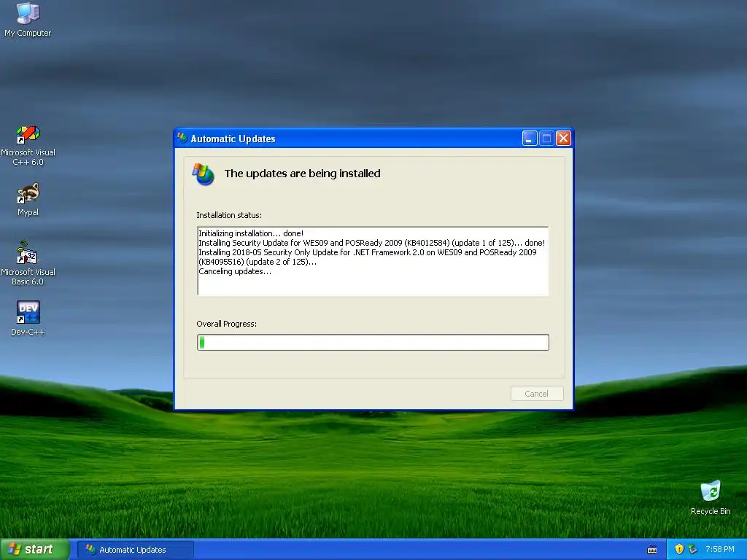747x560 pixels.
Task: Click the yellow security shield tray icon
Action: pos(679,549)
